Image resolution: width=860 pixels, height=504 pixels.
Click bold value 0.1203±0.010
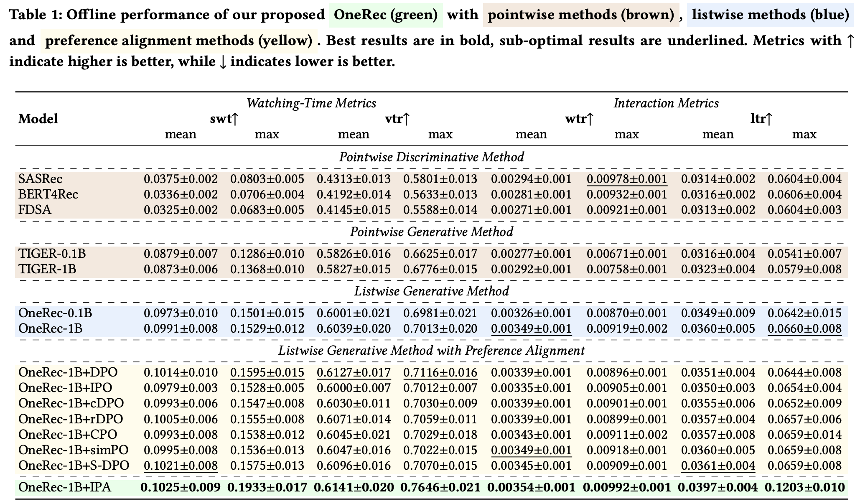(804, 487)
